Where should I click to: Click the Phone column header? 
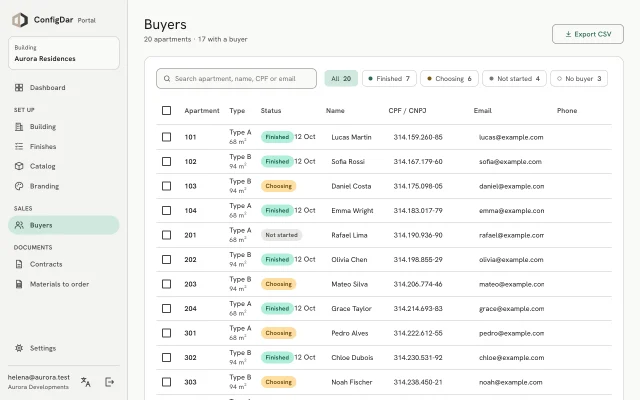(x=567, y=111)
